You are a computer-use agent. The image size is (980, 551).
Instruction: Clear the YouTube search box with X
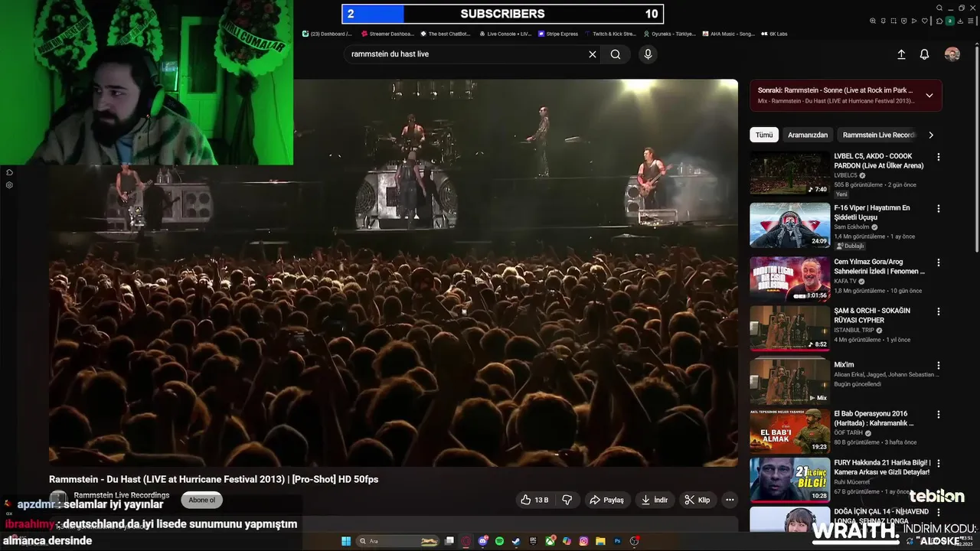pyautogui.click(x=592, y=54)
